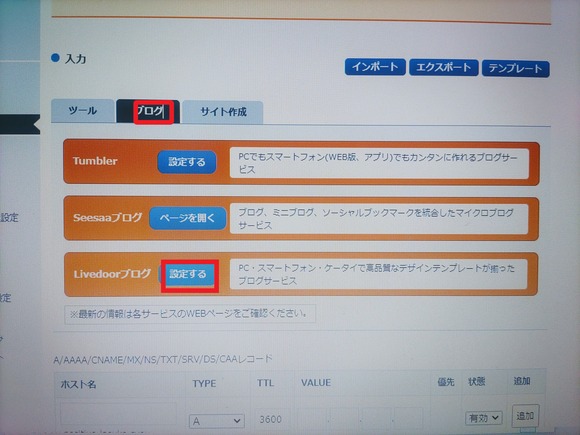Click the Seesaaブログ service name
This screenshot has width=580, height=435.
click(x=108, y=218)
